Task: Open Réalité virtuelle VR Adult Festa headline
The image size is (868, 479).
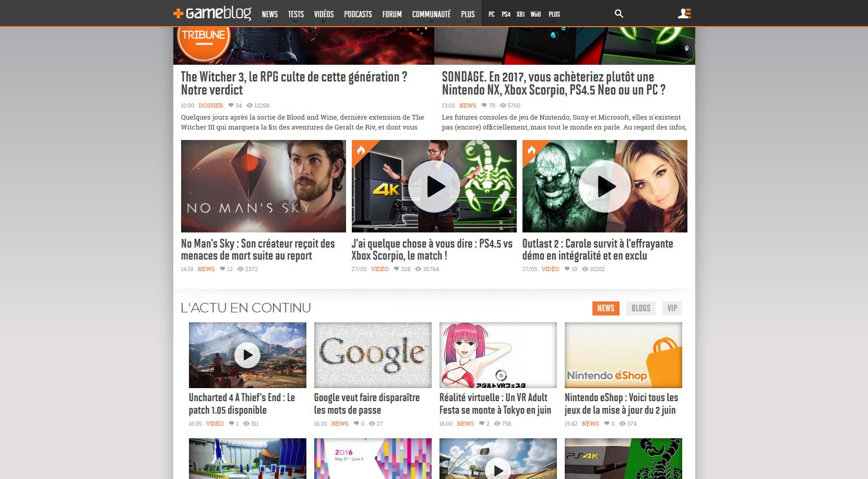Action: click(x=495, y=404)
